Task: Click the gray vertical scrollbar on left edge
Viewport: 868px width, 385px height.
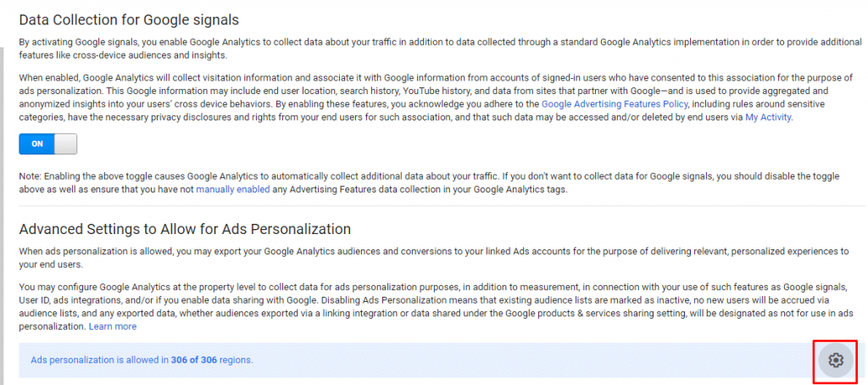Action: coord(3,170)
